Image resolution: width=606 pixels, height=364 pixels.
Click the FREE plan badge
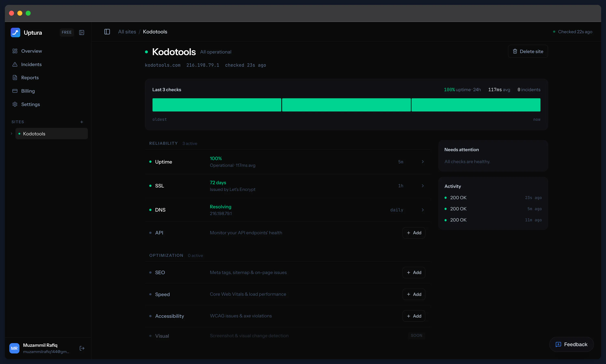point(67,32)
